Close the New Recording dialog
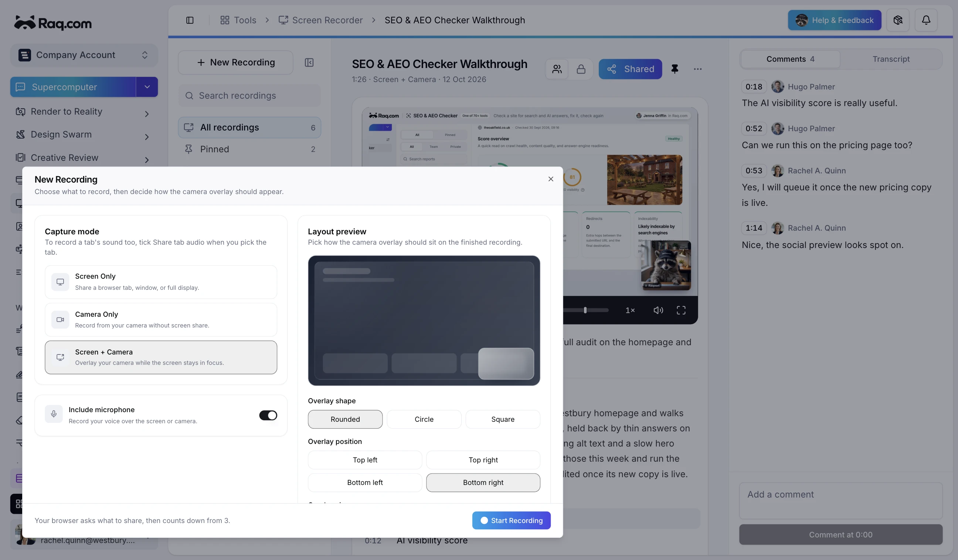The image size is (958, 560). pyautogui.click(x=550, y=179)
